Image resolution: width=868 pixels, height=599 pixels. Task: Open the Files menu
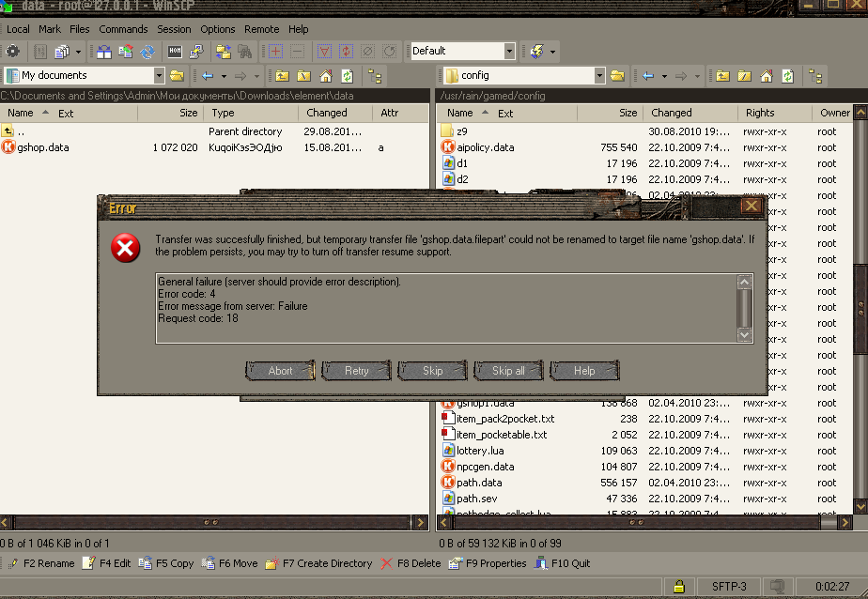coord(80,29)
